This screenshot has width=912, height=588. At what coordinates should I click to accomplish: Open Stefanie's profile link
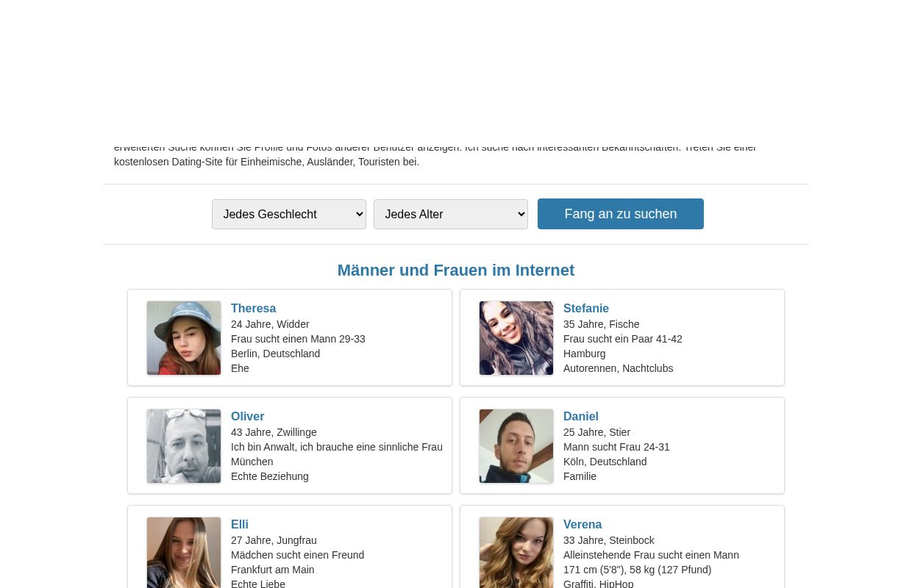point(586,309)
